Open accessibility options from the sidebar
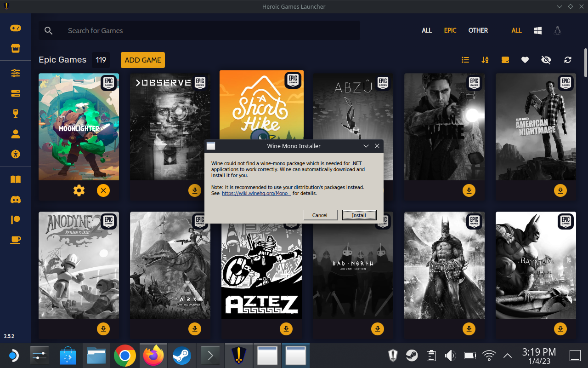This screenshot has width=588, height=368. tap(16, 154)
